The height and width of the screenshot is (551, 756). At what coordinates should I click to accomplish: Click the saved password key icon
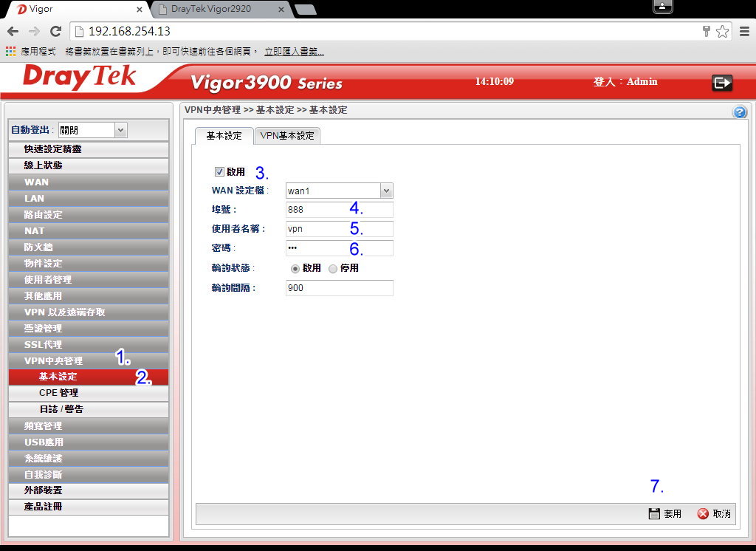707,31
